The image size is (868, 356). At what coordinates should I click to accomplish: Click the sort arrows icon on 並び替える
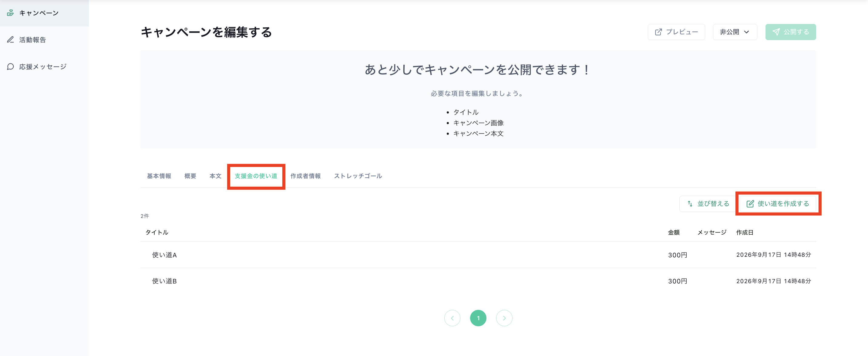click(690, 204)
